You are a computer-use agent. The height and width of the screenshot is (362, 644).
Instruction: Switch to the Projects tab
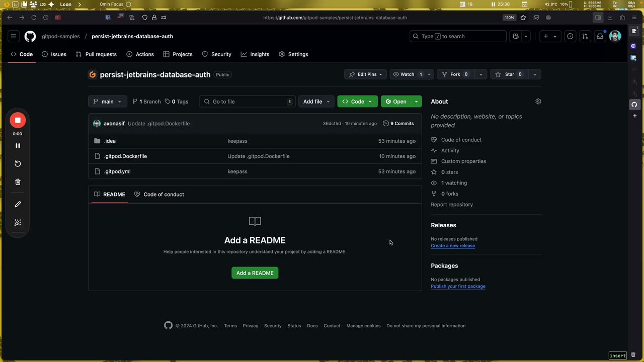[178, 54]
